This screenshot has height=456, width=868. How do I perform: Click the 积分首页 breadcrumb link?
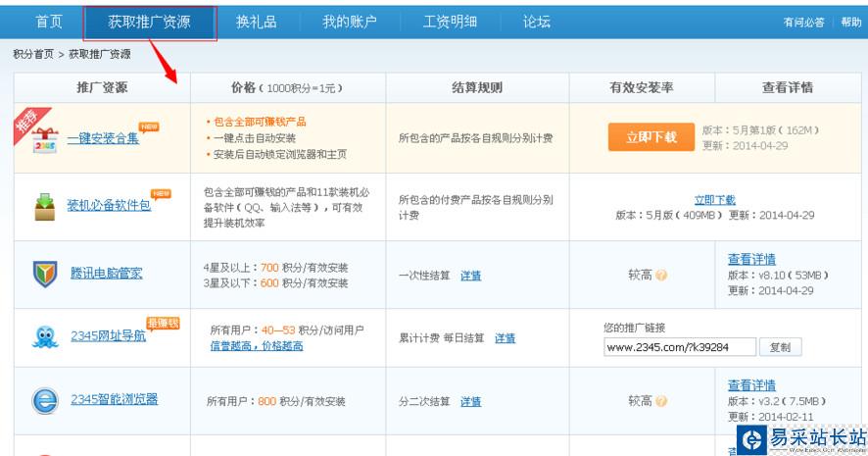33,54
